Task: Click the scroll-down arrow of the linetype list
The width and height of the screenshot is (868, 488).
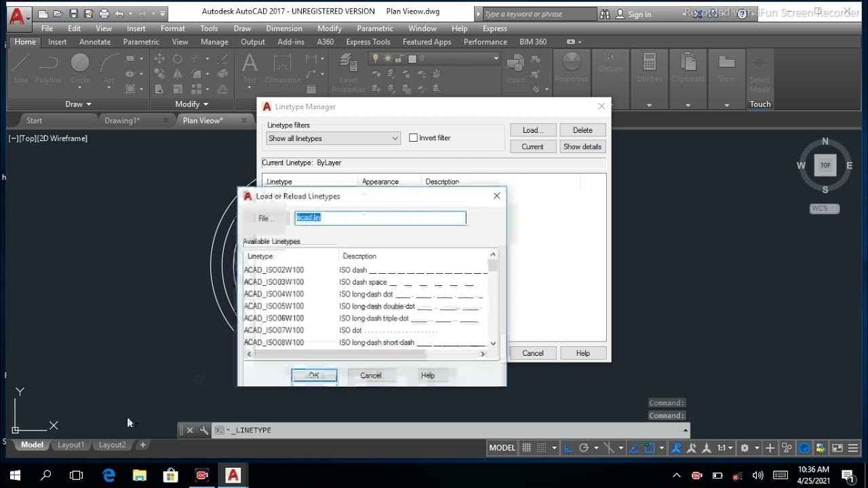Action: 493,343
